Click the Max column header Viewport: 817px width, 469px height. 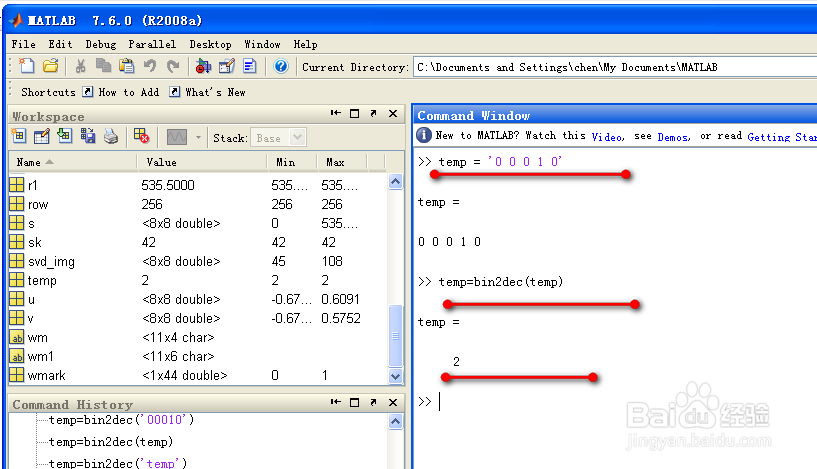pyautogui.click(x=342, y=162)
